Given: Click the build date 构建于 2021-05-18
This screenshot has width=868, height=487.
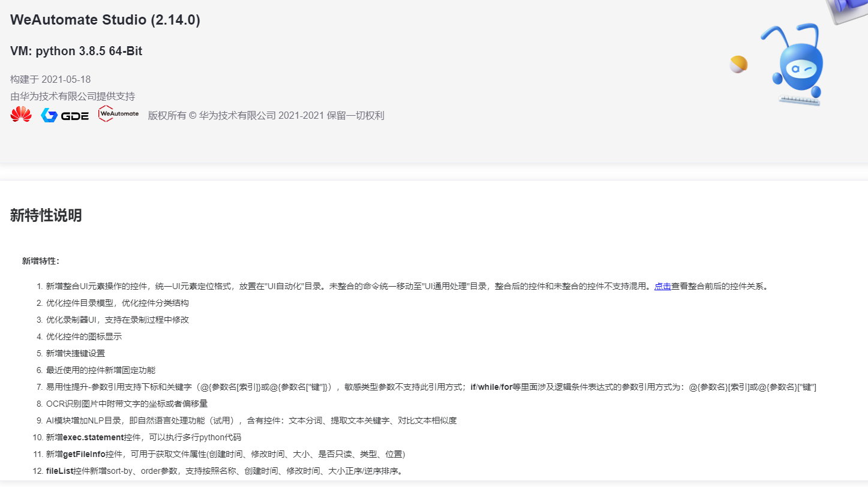Looking at the screenshot, I should [50, 79].
